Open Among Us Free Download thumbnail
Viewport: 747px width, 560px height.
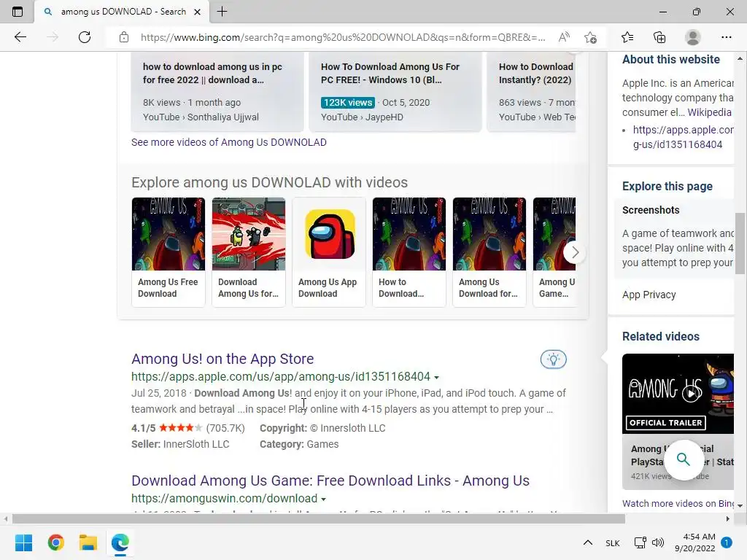point(169,252)
